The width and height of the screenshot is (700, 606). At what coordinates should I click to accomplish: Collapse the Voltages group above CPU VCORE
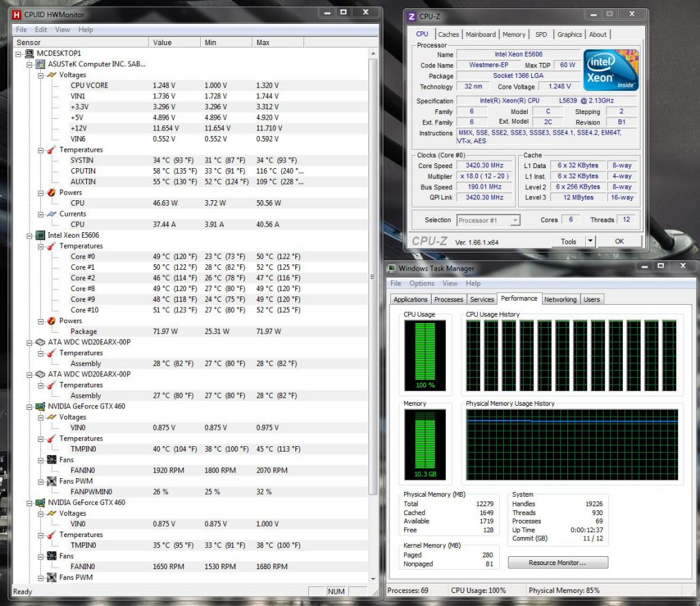pyautogui.click(x=40, y=75)
